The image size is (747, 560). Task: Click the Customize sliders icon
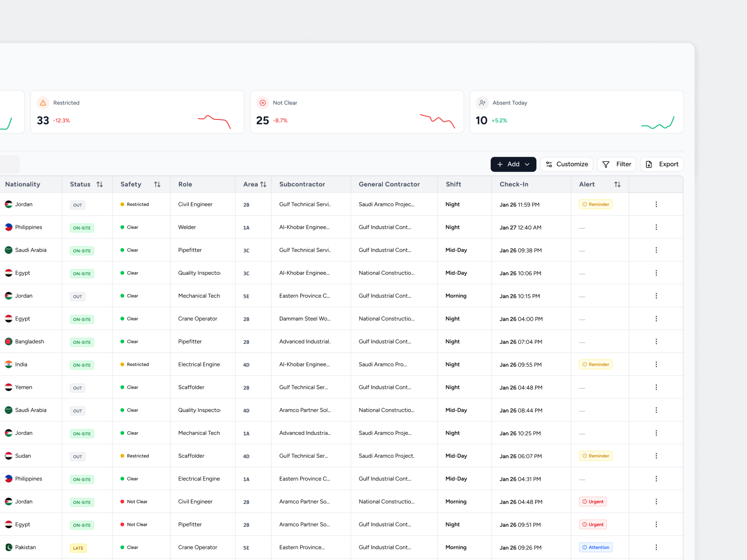coord(549,164)
